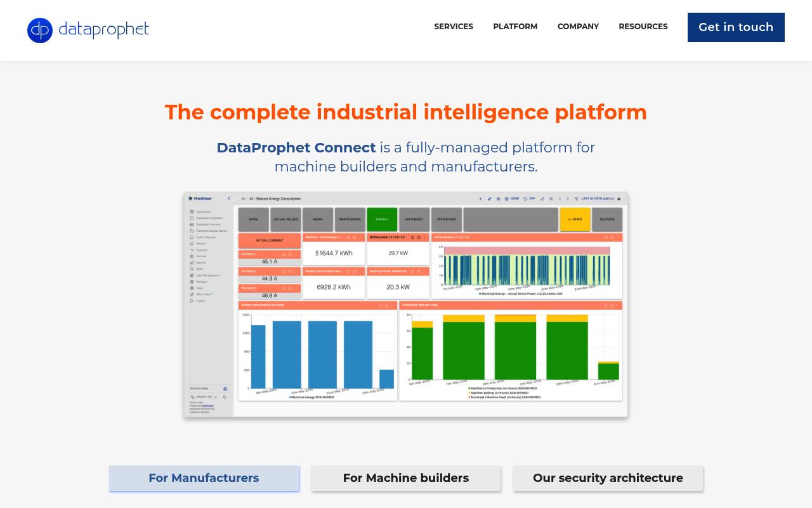The image size is (812, 508).
Task: Switch to the For Machine builders tab
Action: click(x=406, y=478)
